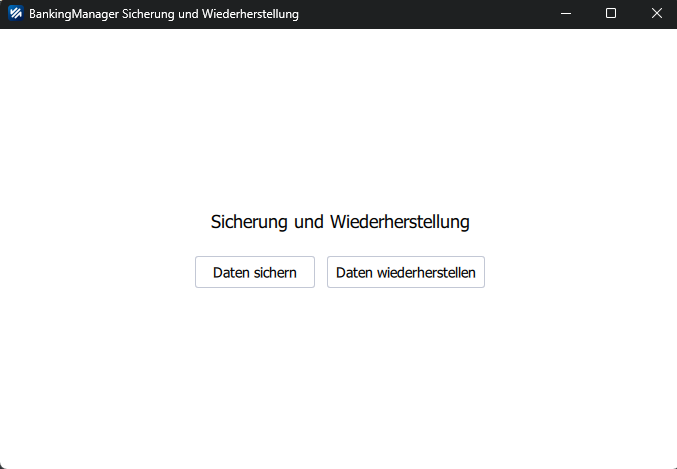Click the word 'BankingManager' in the title
The width and height of the screenshot is (677, 469).
[76, 15]
